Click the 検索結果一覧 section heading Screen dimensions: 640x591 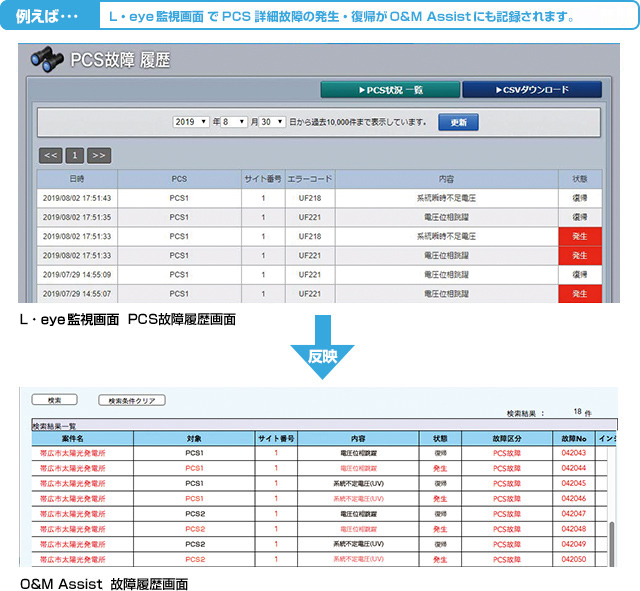pos(54,426)
